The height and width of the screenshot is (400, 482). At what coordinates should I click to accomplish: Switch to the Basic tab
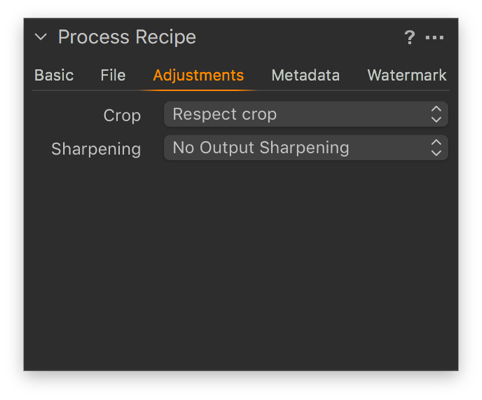coord(54,75)
